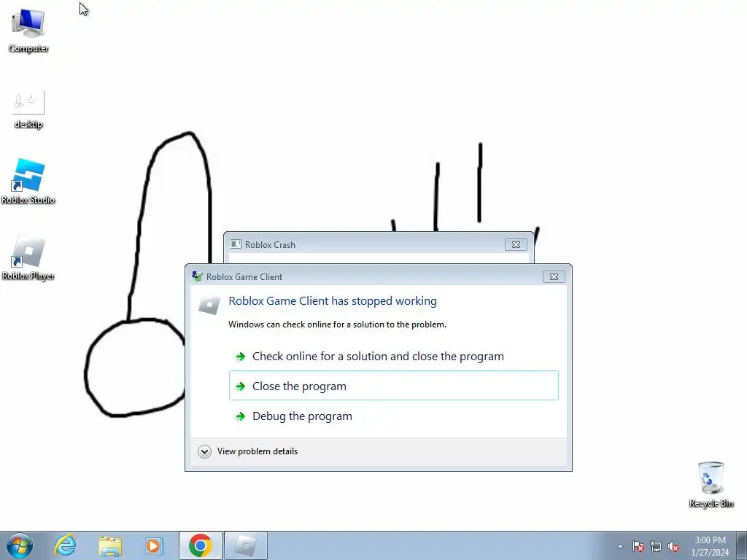Click 'Roblox Game Client has stopped working' heading
The height and width of the screenshot is (560, 747).
pyautogui.click(x=333, y=301)
